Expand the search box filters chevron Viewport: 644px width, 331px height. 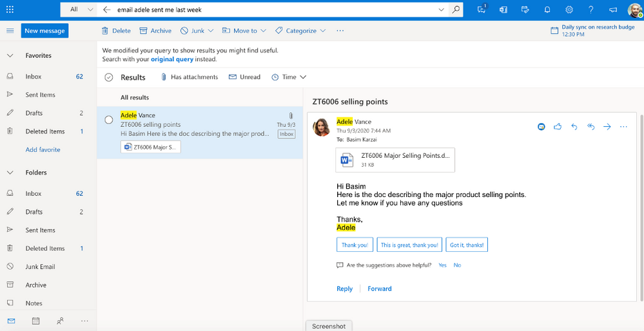[441, 10]
